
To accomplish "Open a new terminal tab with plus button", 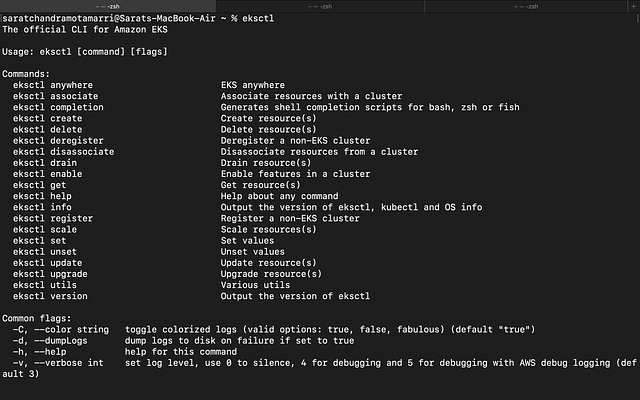I will coord(634,6).
